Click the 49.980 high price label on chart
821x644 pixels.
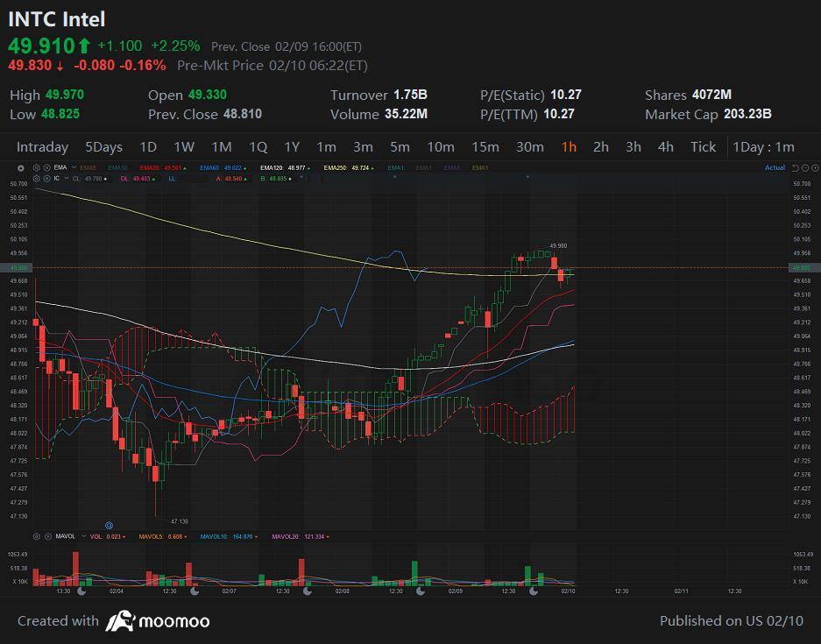tap(558, 245)
